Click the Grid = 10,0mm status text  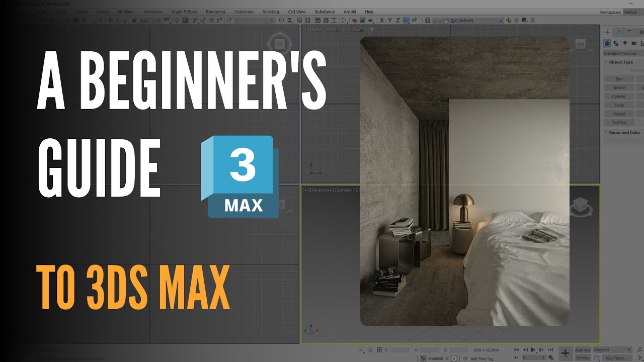tap(487, 350)
